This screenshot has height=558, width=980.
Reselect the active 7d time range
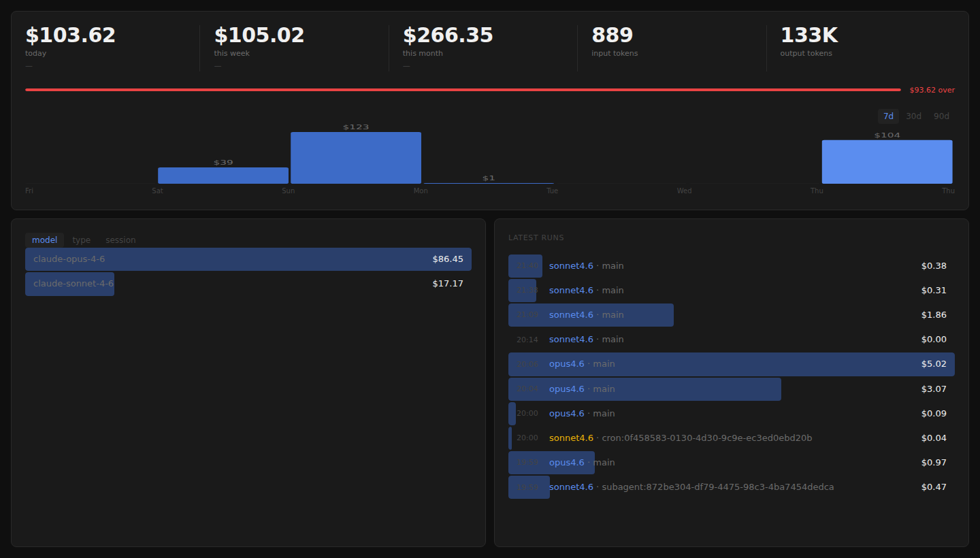click(887, 116)
